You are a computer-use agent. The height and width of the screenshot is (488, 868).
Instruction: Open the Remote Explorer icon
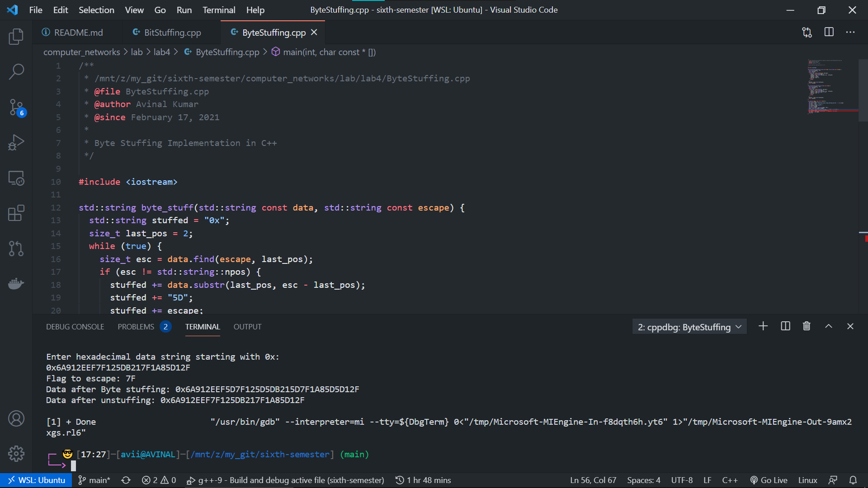[16, 178]
